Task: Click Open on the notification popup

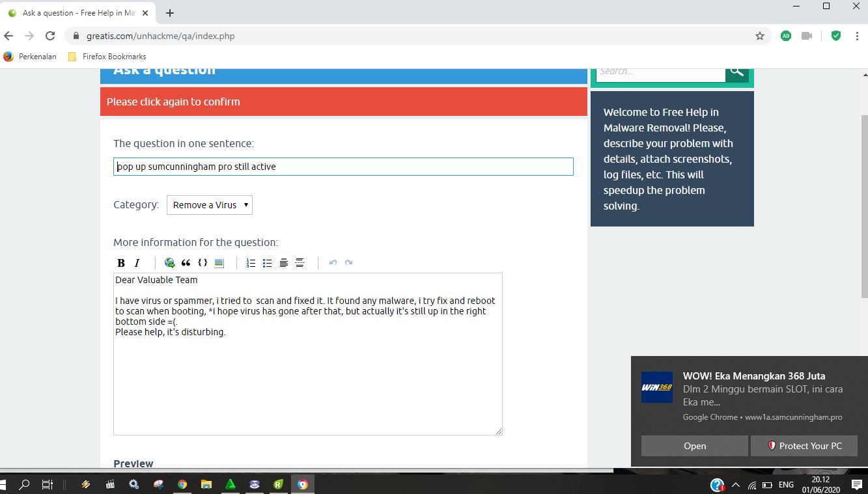Action: click(x=694, y=446)
